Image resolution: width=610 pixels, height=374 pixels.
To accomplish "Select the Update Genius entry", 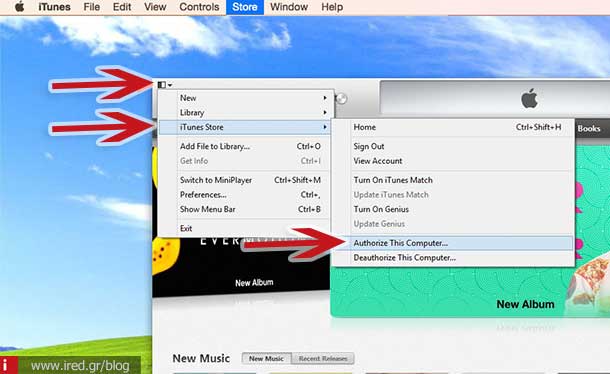I will coord(453,224).
